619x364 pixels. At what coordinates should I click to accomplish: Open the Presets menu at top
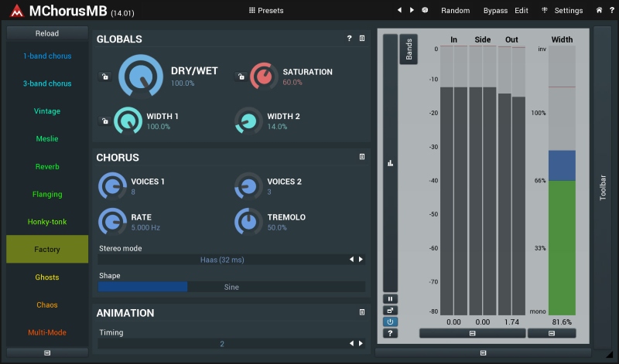pyautogui.click(x=266, y=11)
